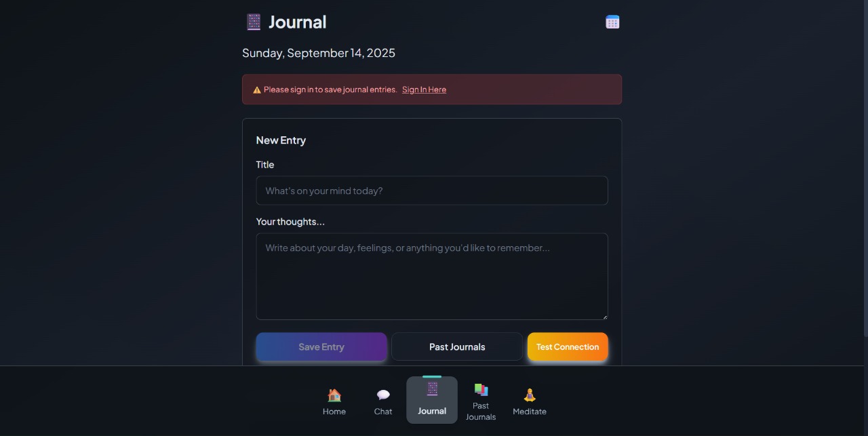Focus the Title input field
Viewport: 868px width, 436px height.
(x=432, y=191)
